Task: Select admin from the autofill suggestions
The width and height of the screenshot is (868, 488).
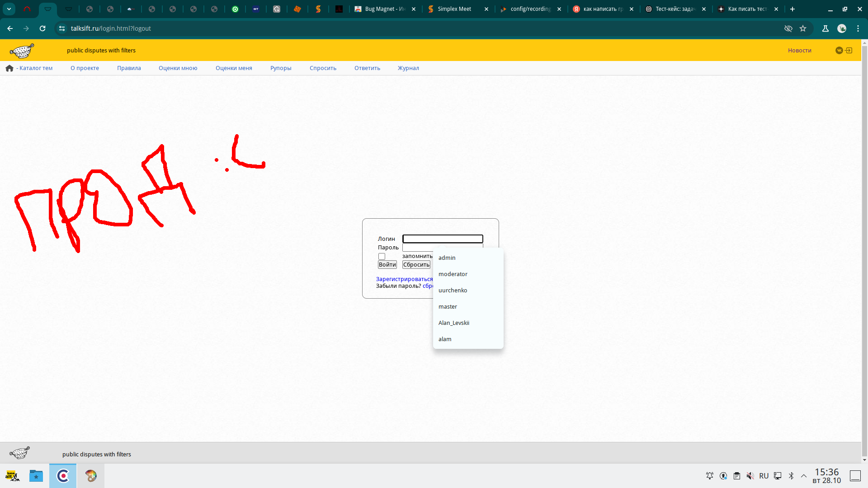Action: [x=447, y=258]
